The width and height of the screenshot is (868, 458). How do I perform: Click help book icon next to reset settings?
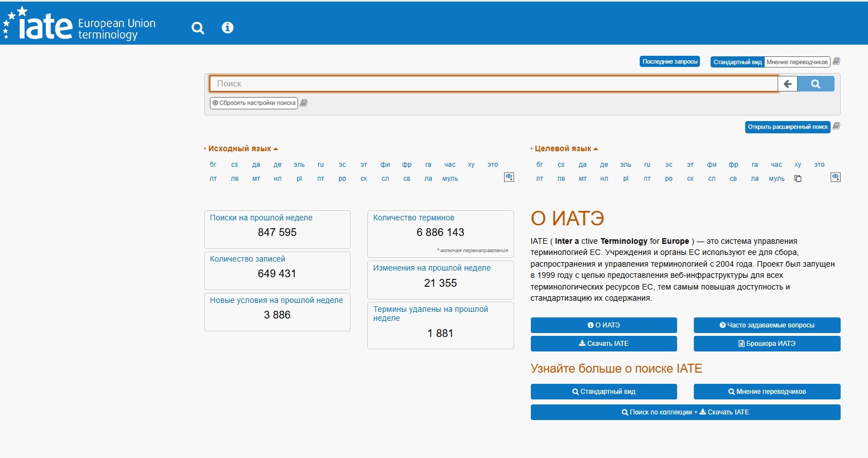coord(304,103)
